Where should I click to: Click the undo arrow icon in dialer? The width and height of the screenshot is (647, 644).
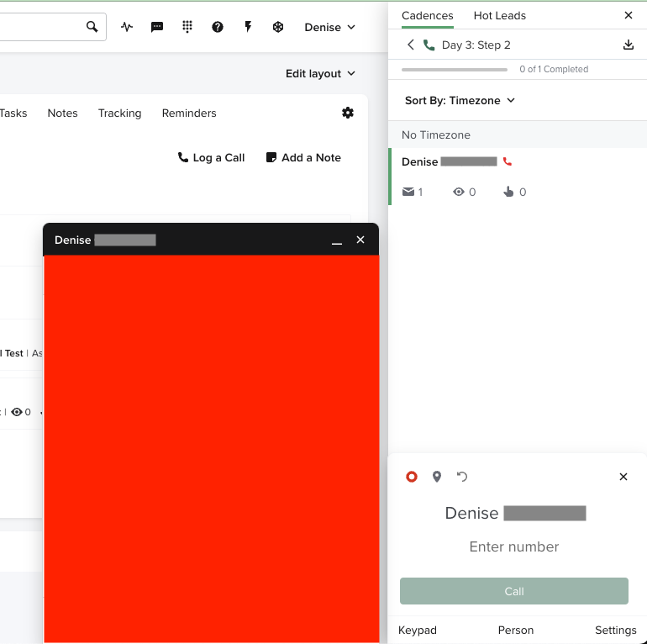pyautogui.click(x=462, y=477)
